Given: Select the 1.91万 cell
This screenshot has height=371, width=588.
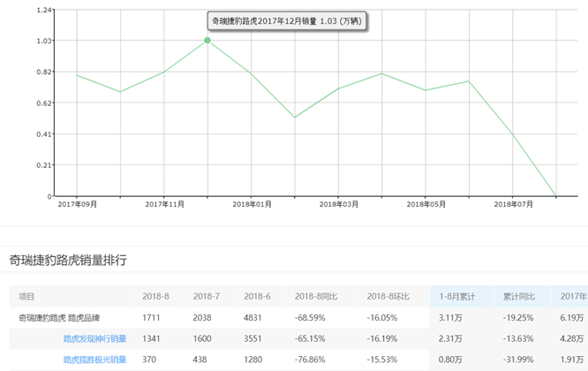Looking at the screenshot, I should tap(572, 360).
